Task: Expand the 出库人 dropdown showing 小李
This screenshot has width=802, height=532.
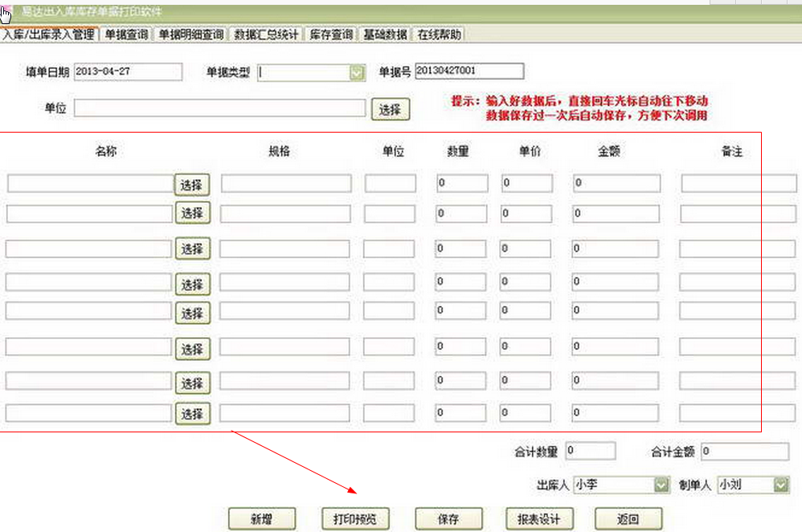Action: pos(662,485)
